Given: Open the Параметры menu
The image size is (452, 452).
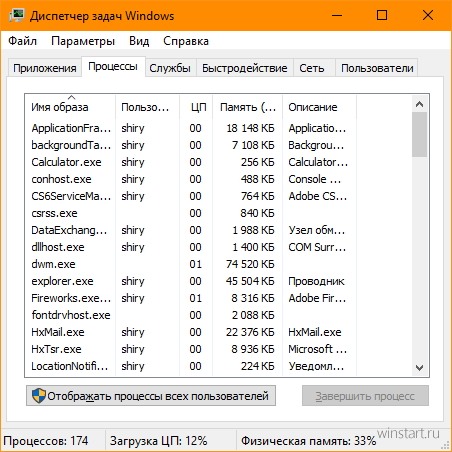Looking at the screenshot, I should tap(83, 41).
